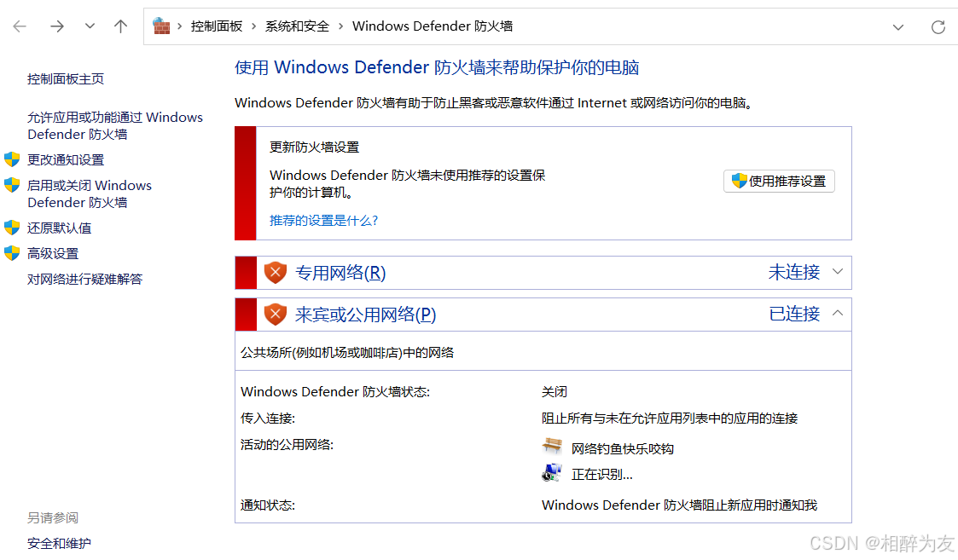Click red shield icon for 来宾或公用网络

coord(276,315)
